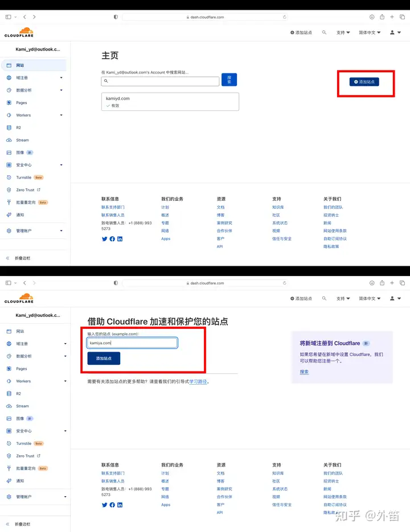
Task: Click header search magnifier in lower window
Action: pos(324,299)
